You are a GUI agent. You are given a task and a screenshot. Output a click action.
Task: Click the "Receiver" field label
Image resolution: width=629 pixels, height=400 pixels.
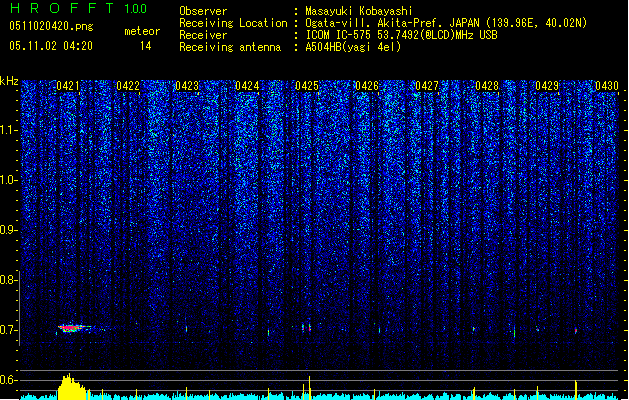tap(203, 35)
